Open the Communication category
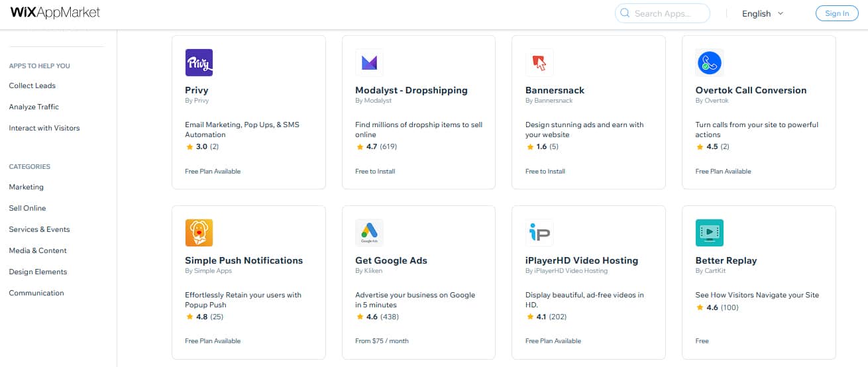Image resolution: width=868 pixels, height=367 pixels. coord(36,293)
